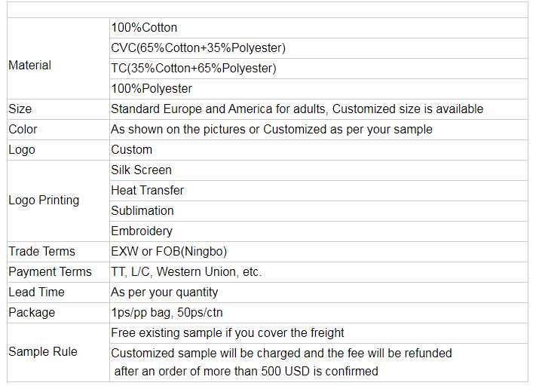This screenshot has height=392, width=536.
Task: Select the 100%Polyester cell
Action: coord(152,89)
